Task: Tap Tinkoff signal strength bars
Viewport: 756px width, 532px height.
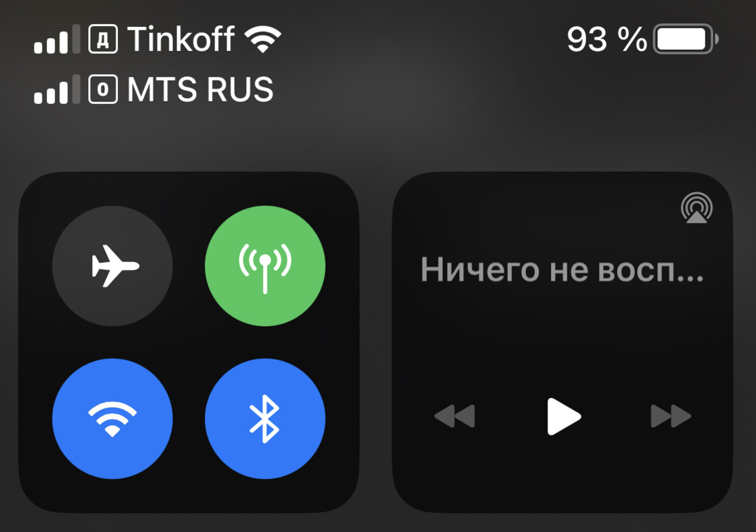Action: pos(57,39)
